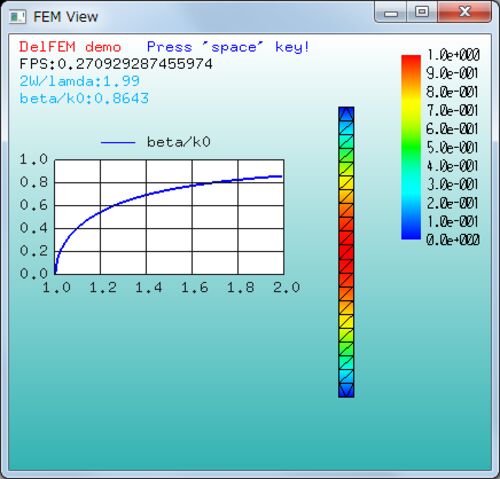Click the 7.0e-001 colorbar label

pos(452,110)
